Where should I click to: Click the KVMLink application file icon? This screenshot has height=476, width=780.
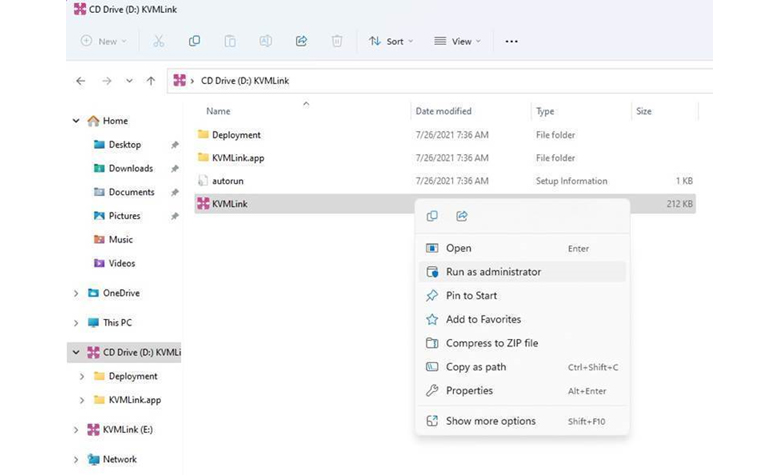click(x=203, y=203)
